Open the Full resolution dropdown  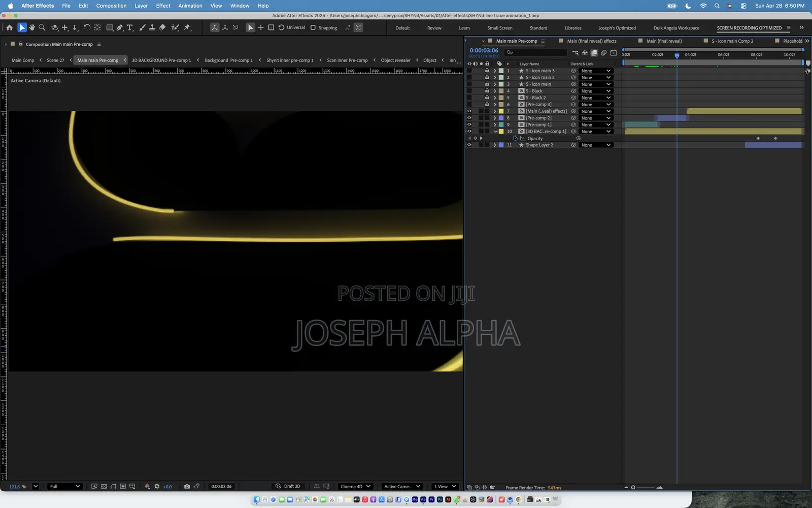click(x=64, y=486)
